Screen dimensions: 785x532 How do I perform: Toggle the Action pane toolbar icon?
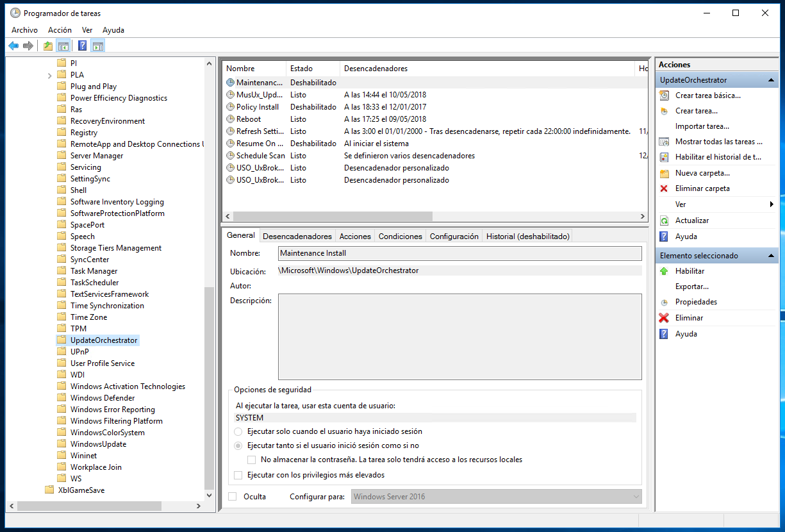tap(97, 46)
